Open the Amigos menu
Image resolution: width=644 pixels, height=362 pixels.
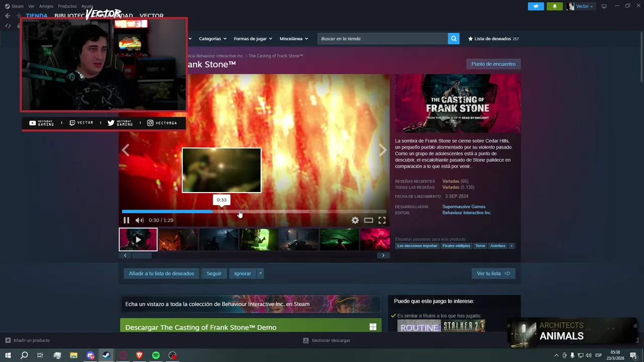46,6
